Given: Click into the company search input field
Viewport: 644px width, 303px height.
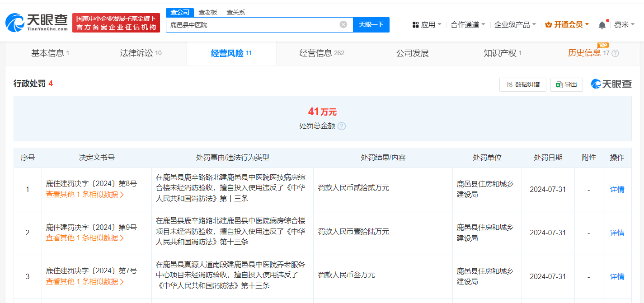Looking at the screenshot, I should pyautogui.click(x=253, y=25).
